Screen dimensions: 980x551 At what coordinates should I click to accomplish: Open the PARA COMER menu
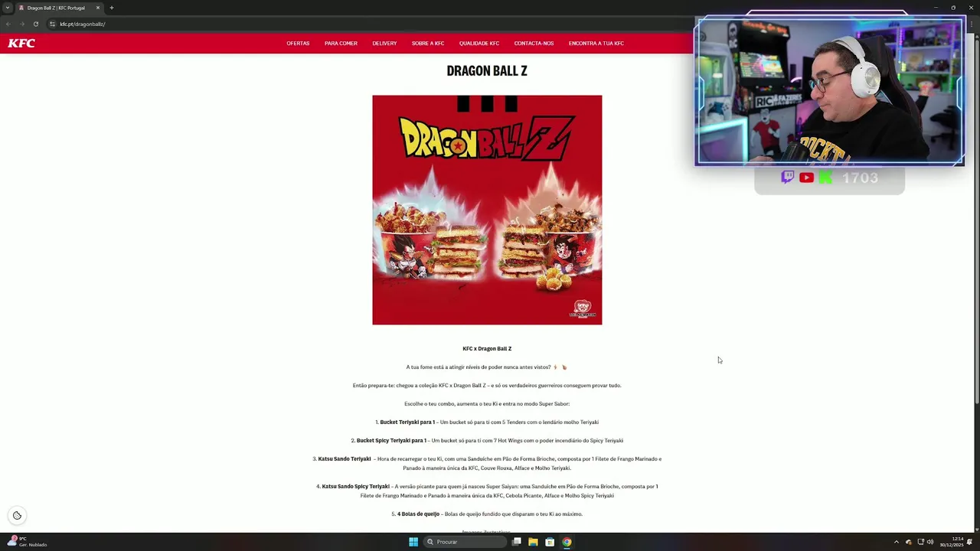341,44
